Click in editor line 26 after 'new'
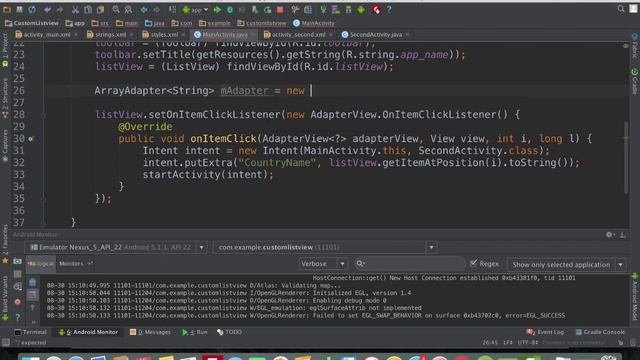 311,91
